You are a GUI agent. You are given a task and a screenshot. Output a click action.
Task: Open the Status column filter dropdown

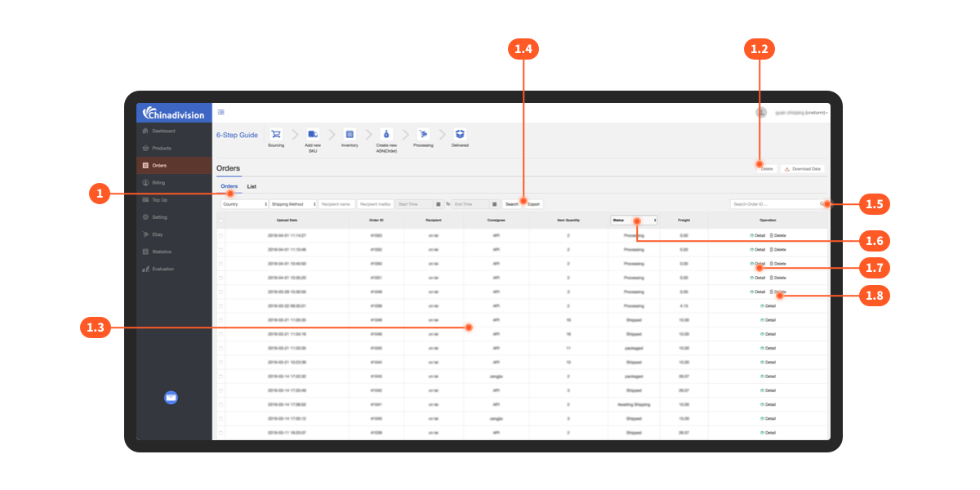tap(634, 220)
